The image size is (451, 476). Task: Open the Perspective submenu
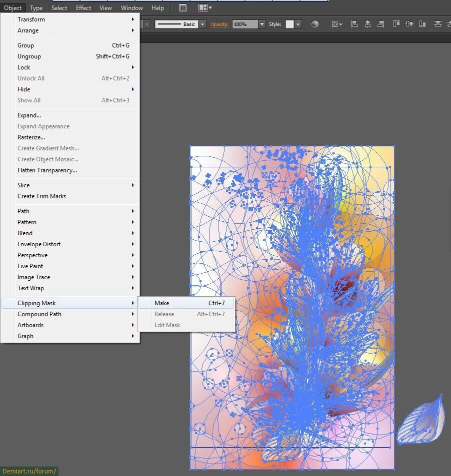76,255
